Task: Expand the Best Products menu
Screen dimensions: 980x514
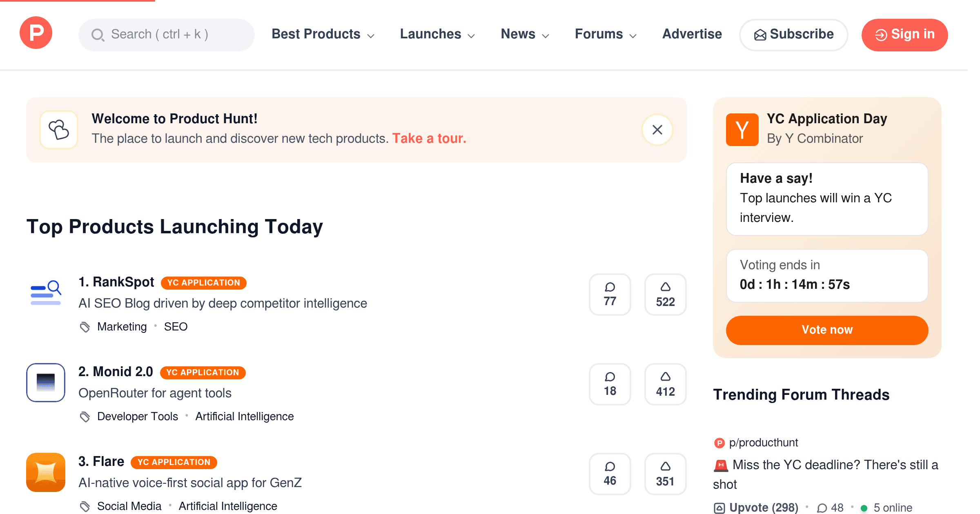Action: (x=323, y=34)
